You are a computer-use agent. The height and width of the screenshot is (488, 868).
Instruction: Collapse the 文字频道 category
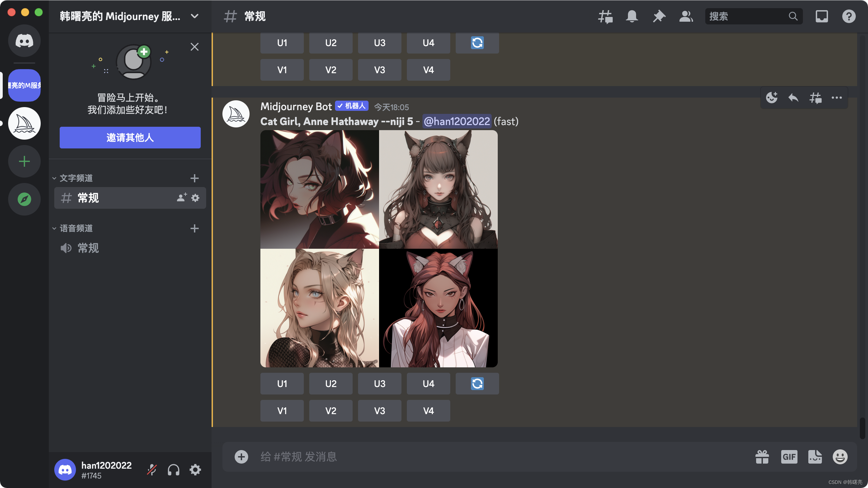pos(76,178)
